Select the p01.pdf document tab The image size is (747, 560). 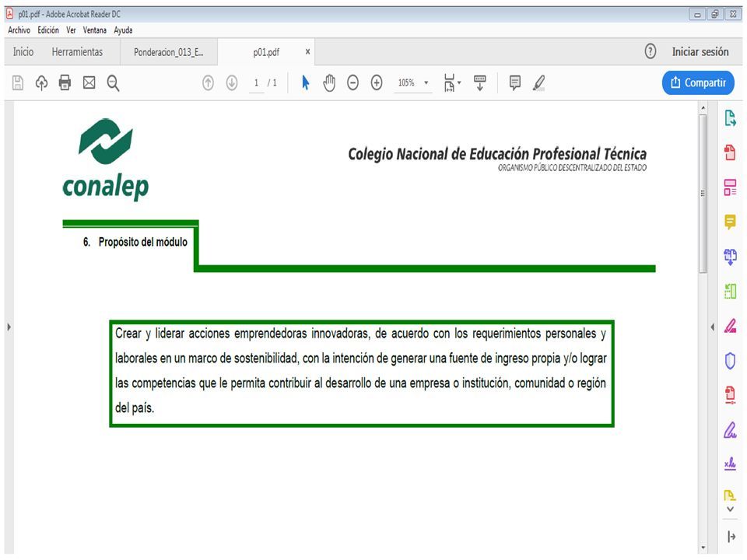[266, 52]
